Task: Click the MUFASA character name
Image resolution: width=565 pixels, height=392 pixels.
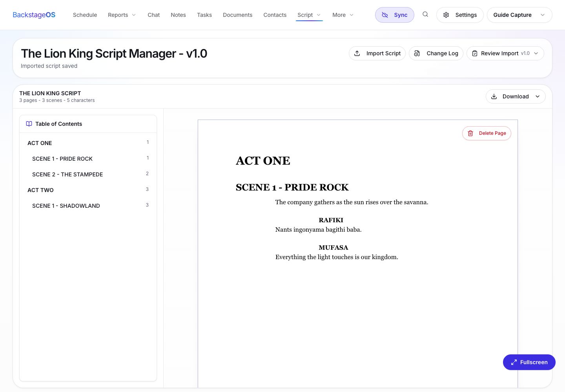Action: (334, 248)
